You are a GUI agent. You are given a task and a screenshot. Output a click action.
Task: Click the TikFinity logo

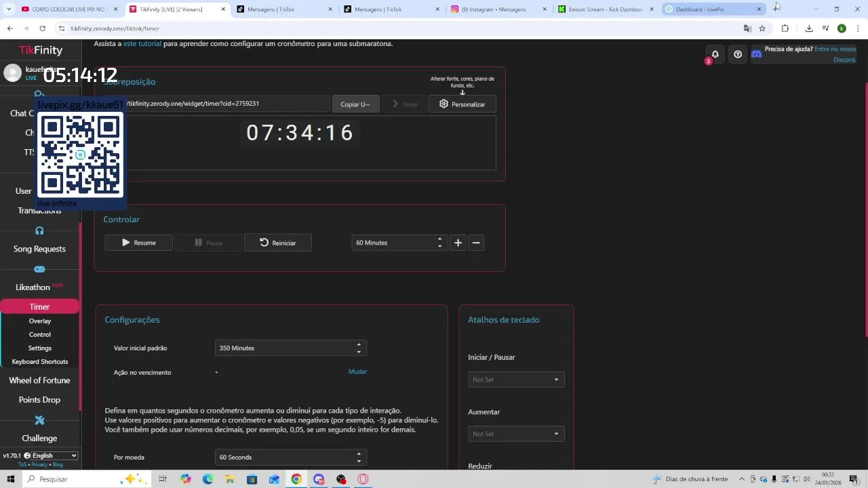(41, 50)
